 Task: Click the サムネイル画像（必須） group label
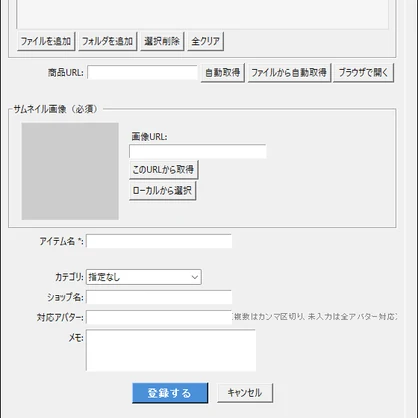pos(55,109)
